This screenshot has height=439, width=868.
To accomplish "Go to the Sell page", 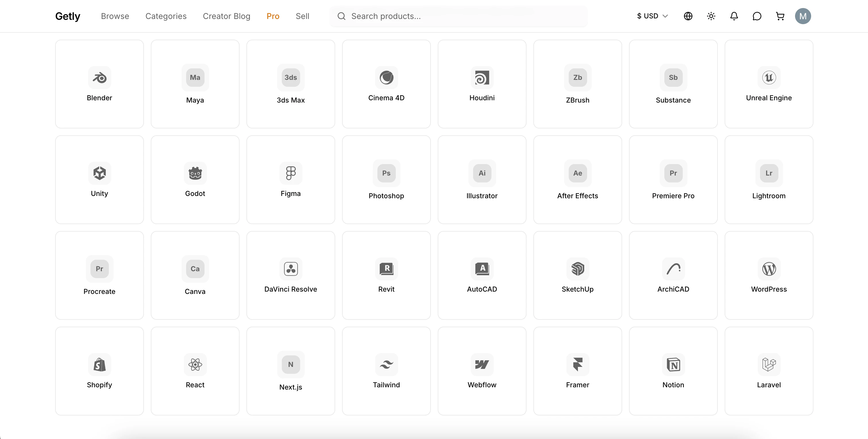I will point(302,16).
